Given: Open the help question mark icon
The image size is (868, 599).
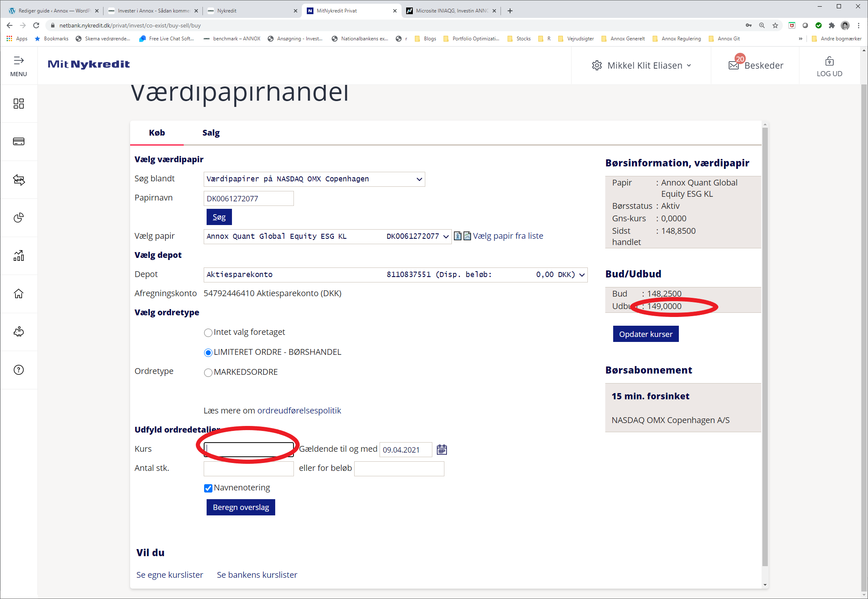Looking at the screenshot, I should [19, 370].
